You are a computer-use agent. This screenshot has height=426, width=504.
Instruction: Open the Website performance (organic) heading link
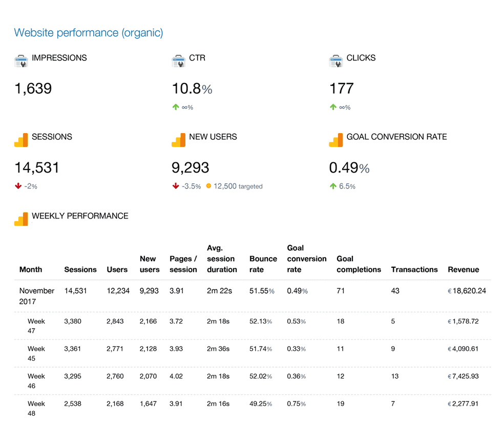(89, 33)
